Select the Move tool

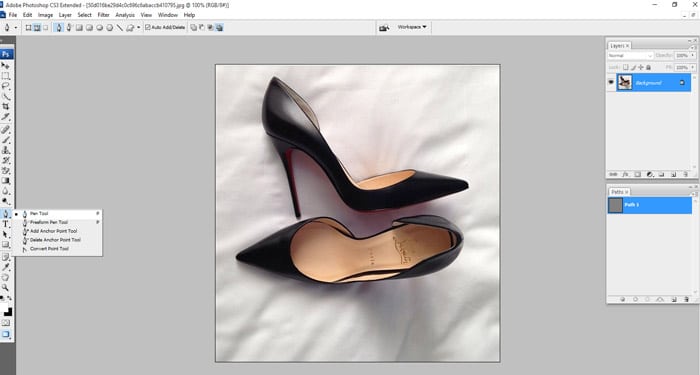click(6, 66)
